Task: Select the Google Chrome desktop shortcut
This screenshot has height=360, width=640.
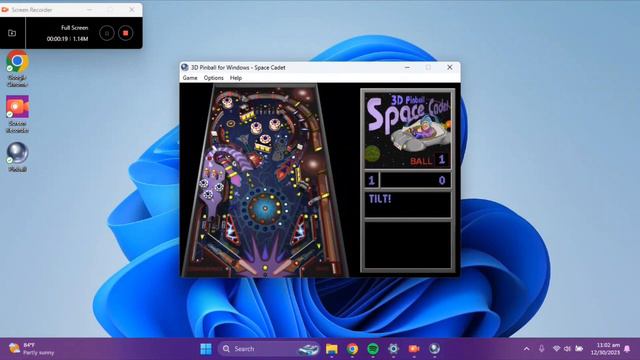Action: coord(17,69)
